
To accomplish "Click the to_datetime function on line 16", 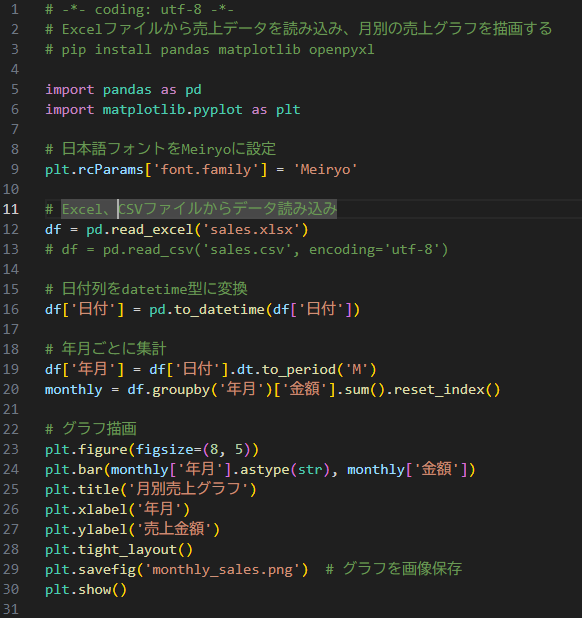I will (x=219, y=309).
